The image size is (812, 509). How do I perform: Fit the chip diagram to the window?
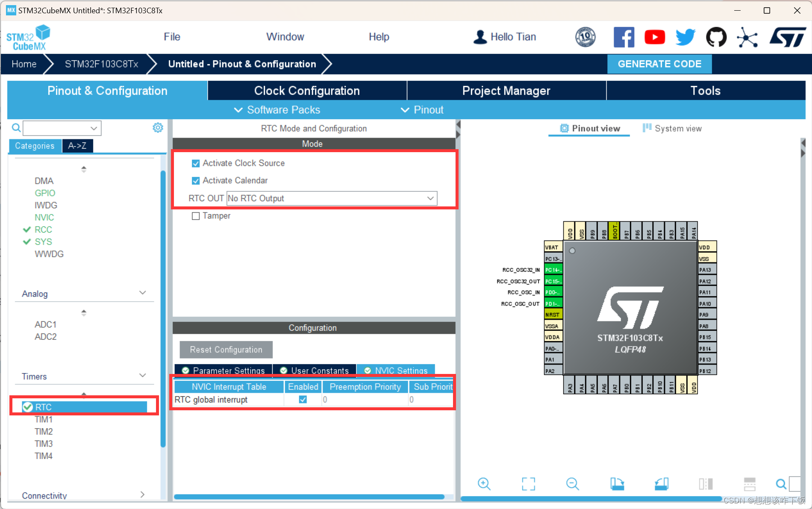pyautogui.click(x=529, y=484)
